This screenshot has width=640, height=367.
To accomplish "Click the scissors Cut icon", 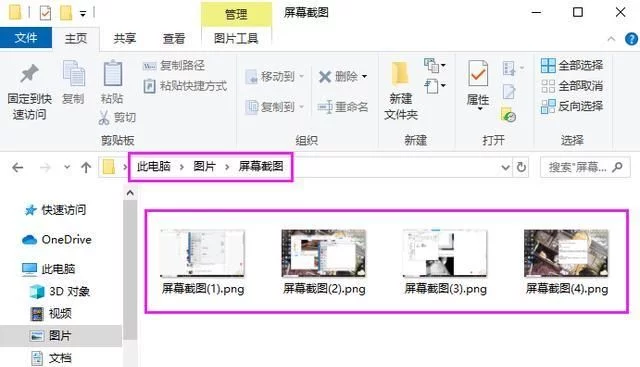I will click(104, 118).
